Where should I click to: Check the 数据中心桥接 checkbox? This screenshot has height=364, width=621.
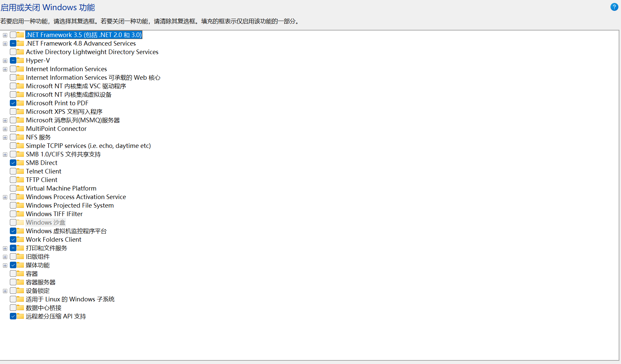click(13, 308)
